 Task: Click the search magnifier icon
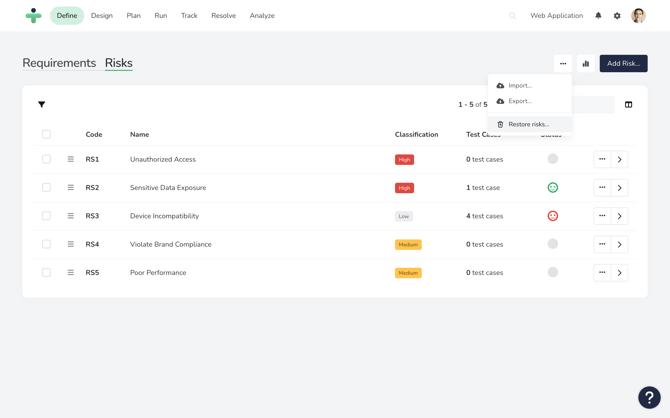(x=513, y=16)
